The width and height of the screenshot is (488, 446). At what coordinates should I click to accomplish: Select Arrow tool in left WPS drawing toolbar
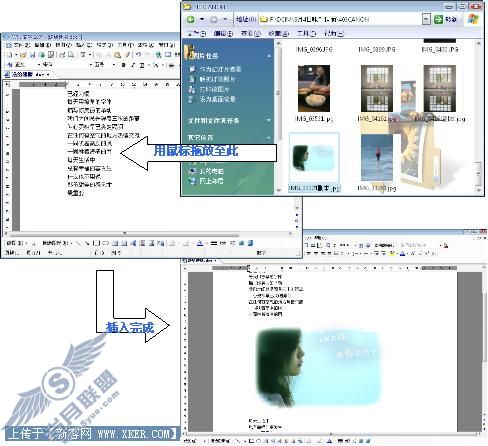87,243
